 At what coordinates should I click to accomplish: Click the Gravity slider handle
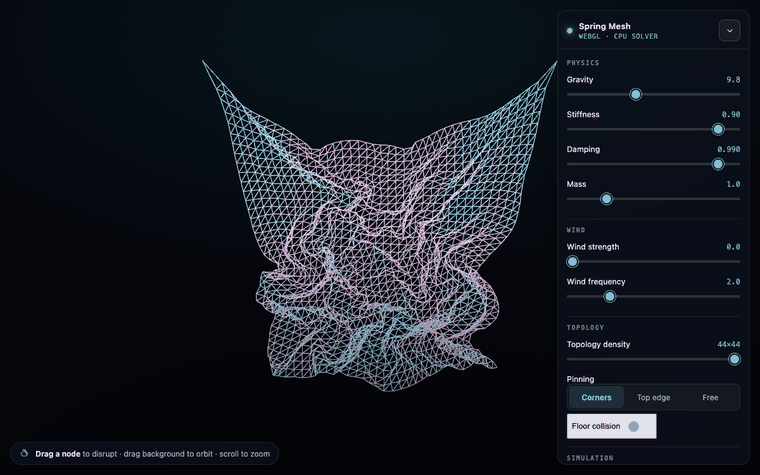coord(635,95)
